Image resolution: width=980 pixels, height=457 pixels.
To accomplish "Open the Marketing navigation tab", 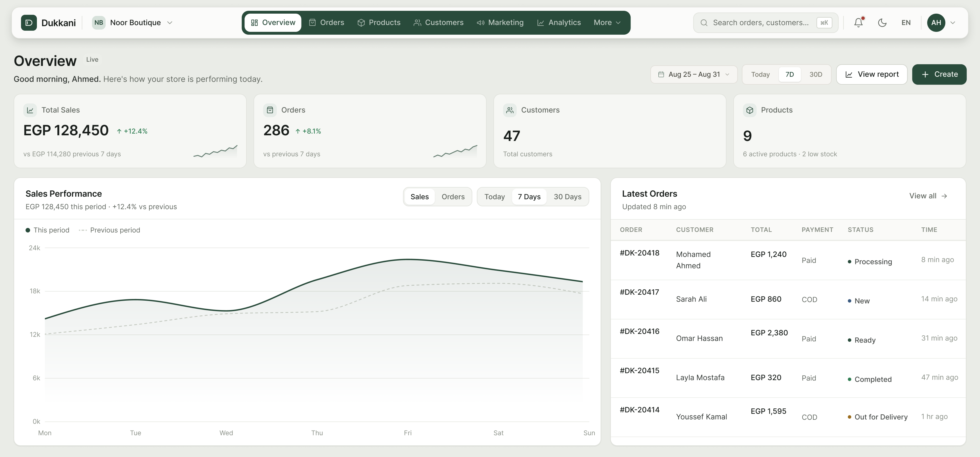I will click(500, 23).
